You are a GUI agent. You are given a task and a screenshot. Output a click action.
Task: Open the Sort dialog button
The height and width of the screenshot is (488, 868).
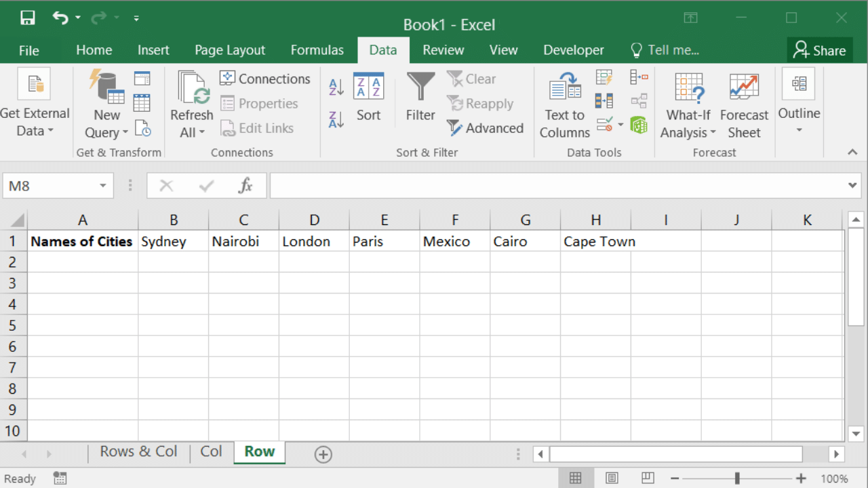tap(368, 98)
